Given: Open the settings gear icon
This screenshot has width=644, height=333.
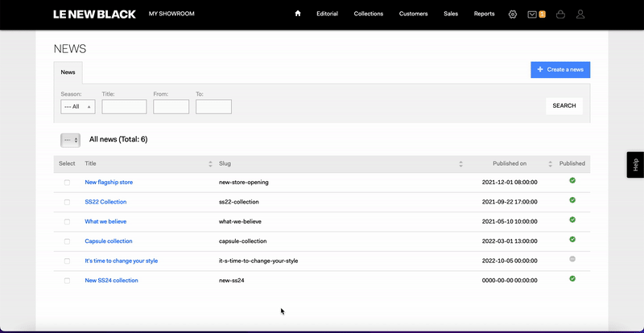Looking at the screenshot, I should tap(513, 14).
